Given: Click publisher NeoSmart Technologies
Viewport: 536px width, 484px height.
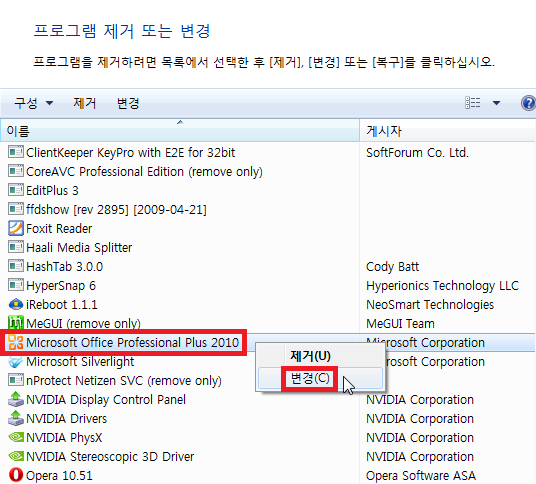Looking at the screenshot, I should pyautogui.click(x=430, y=304).
